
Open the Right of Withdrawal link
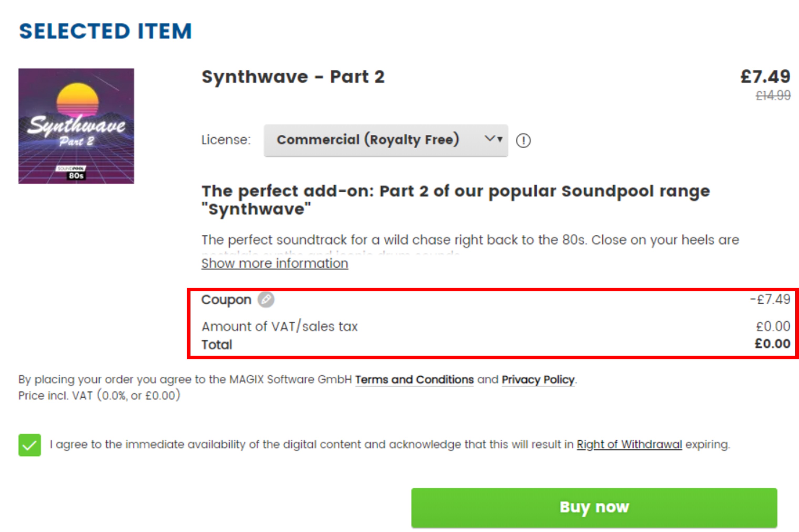point(629,444)
